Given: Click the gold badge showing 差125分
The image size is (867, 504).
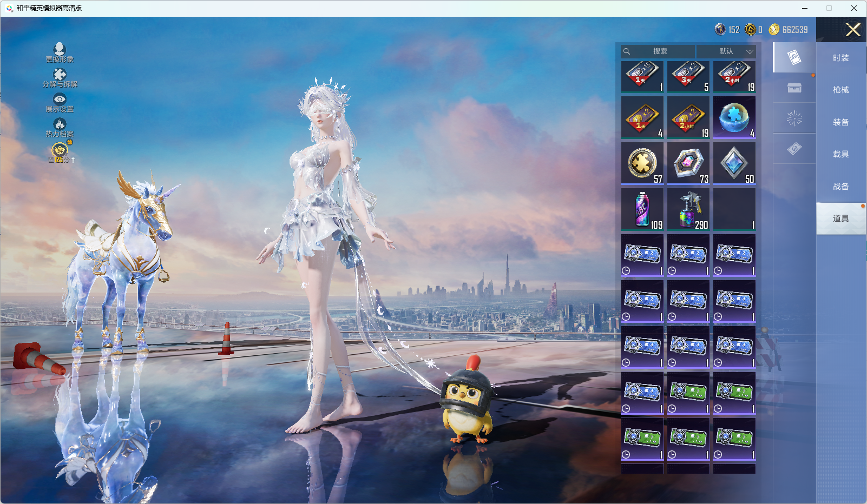Looking at the screenshot, I should click(x=60, y=152).
